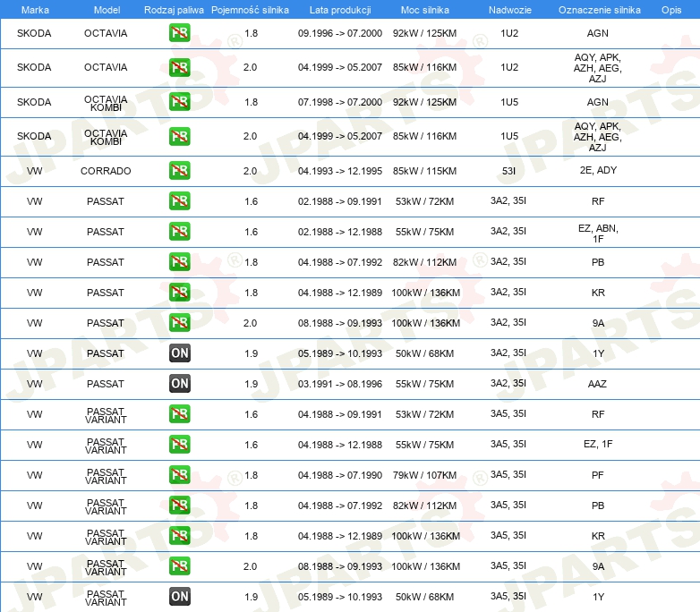Select engine code cell EZ, 1F
Viewport: 700px width, 612px height.
point(598,444)
